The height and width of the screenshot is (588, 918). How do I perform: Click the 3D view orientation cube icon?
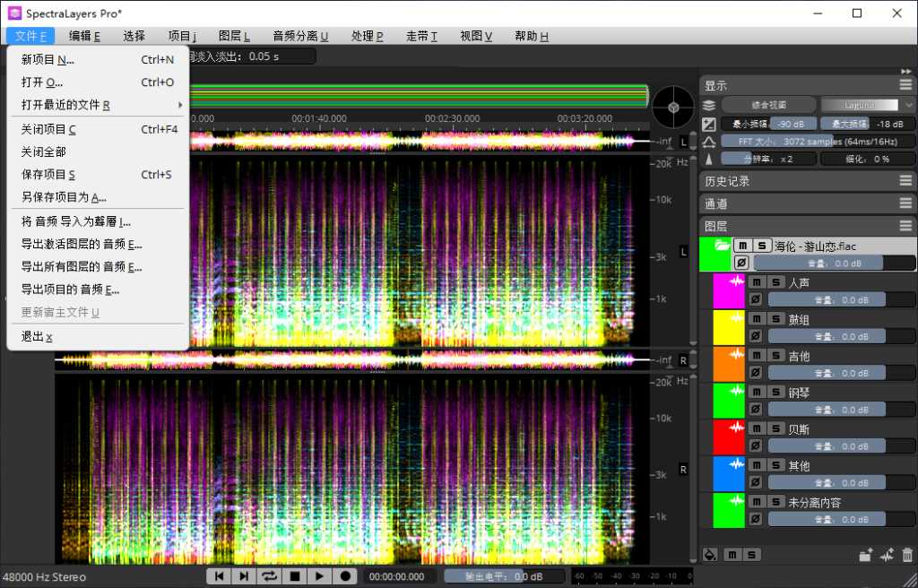click(x=673, y=108)
